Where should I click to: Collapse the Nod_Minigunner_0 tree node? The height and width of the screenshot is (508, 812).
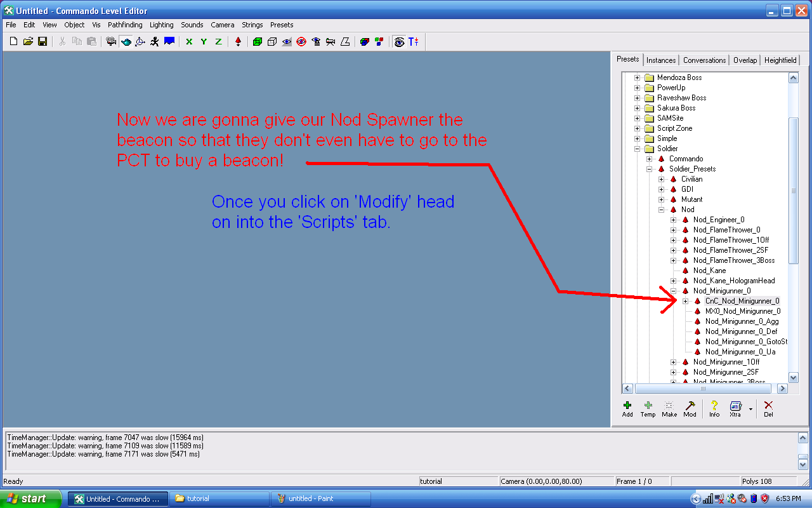pyautogui.click(x=674, y=291)
